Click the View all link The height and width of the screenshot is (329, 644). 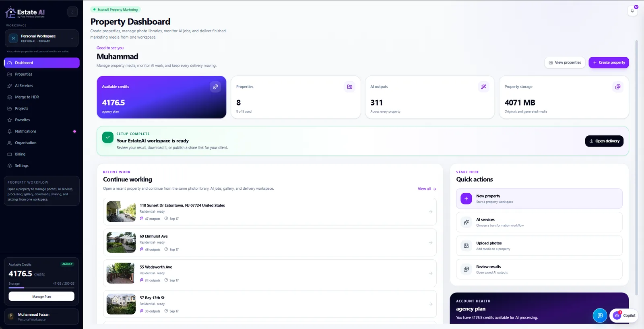coord(427,189)
